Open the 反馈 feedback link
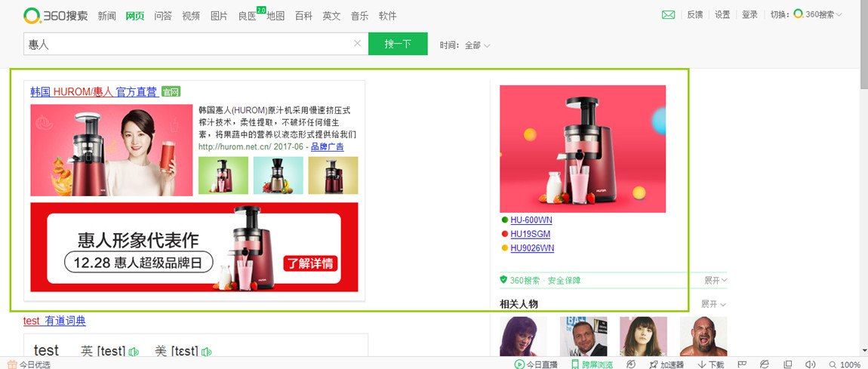 (x=694, y=15)
